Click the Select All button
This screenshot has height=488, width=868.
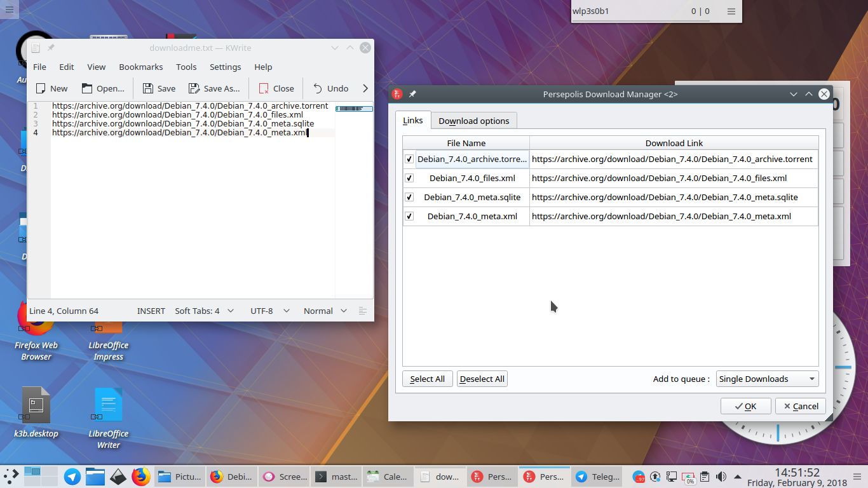coord(428,379)
